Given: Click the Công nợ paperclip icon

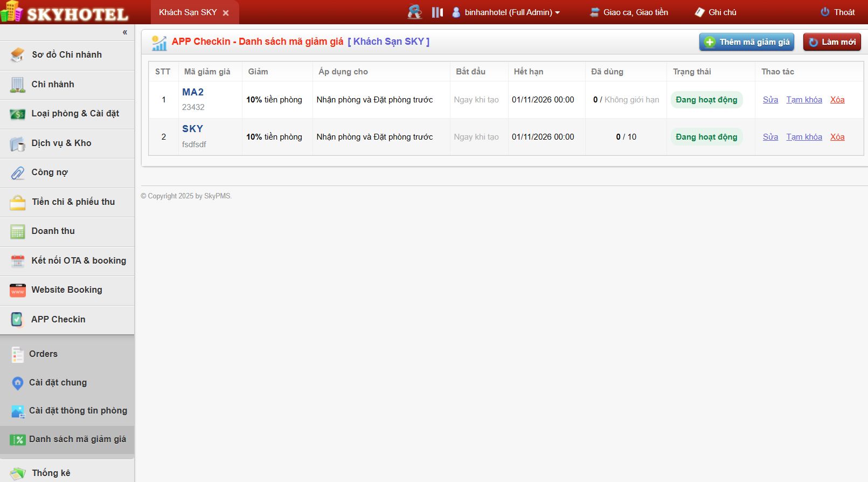Looking at the screenshot, I should 17,173.
